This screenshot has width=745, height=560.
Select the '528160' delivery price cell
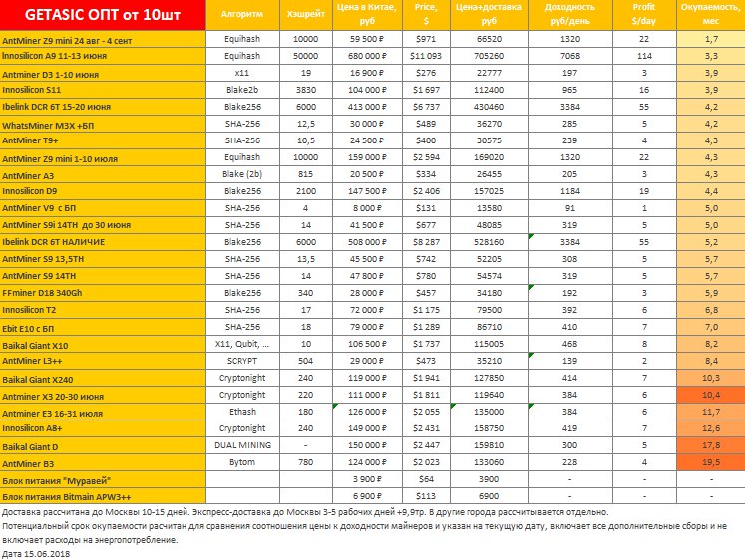point(489,242)
